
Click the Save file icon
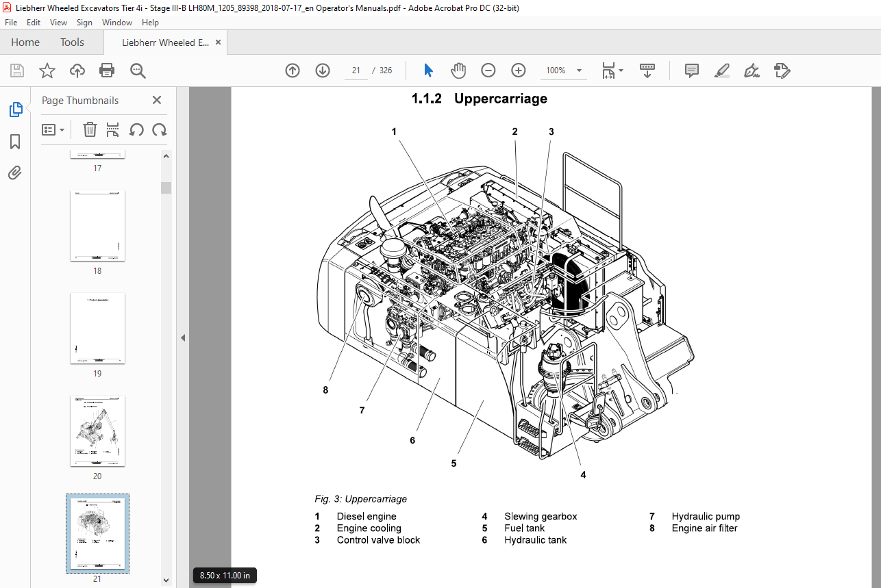17,71
